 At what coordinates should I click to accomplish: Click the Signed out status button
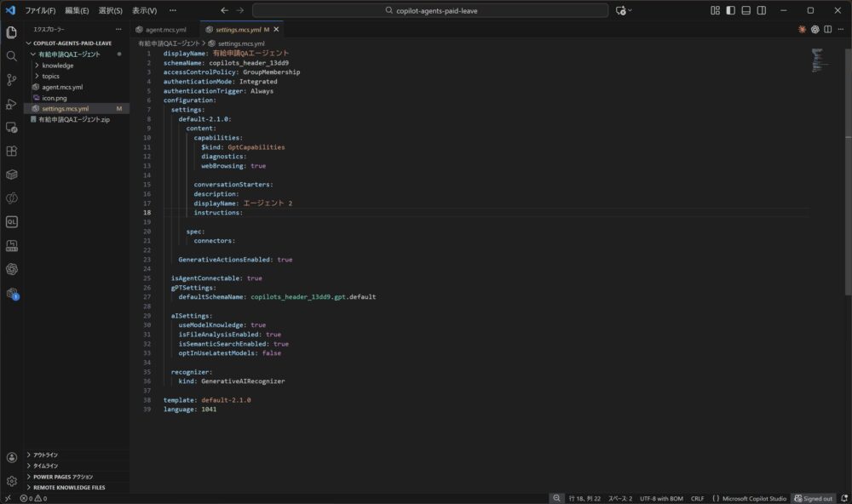pyautogui.click(x=813, y=498)
